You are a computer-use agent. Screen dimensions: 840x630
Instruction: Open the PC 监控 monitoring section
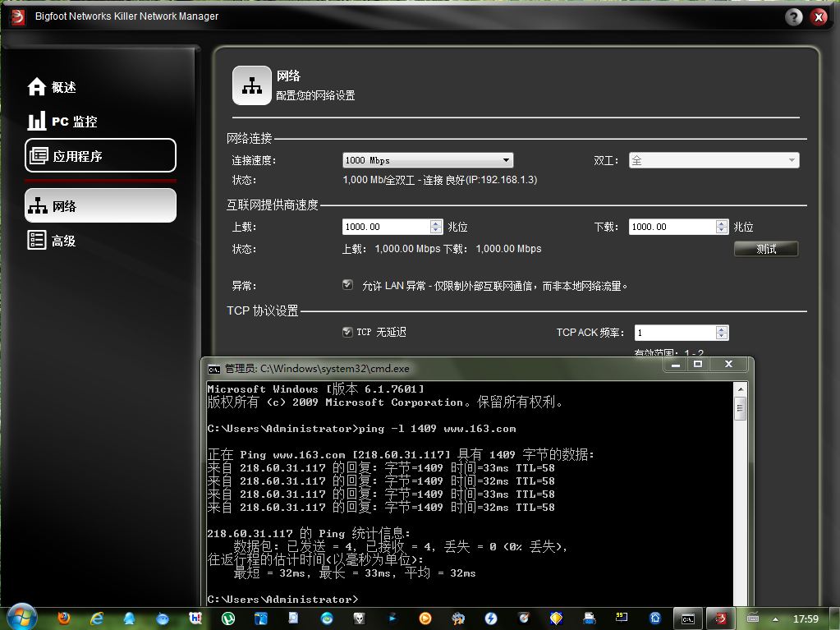pos(62,121)
